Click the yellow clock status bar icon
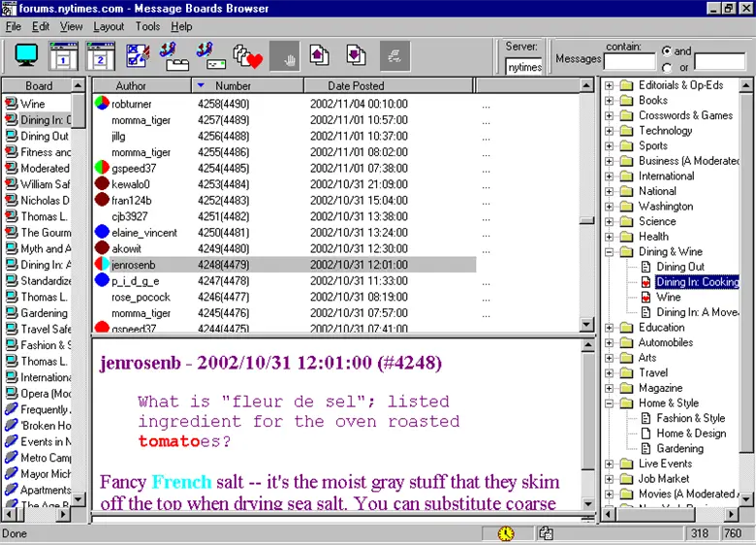 coord(506,533)
